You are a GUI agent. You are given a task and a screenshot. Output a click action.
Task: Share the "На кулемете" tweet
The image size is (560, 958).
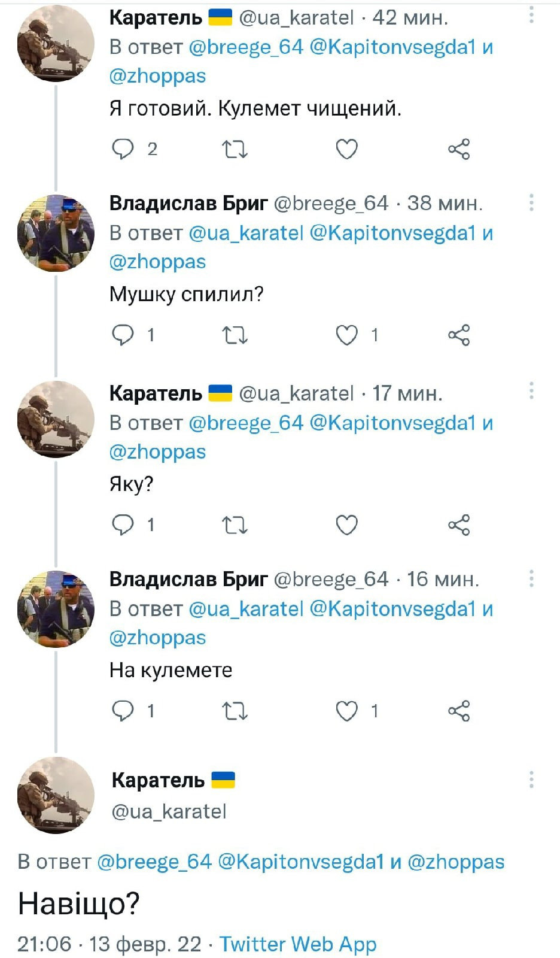click(459, 711)
